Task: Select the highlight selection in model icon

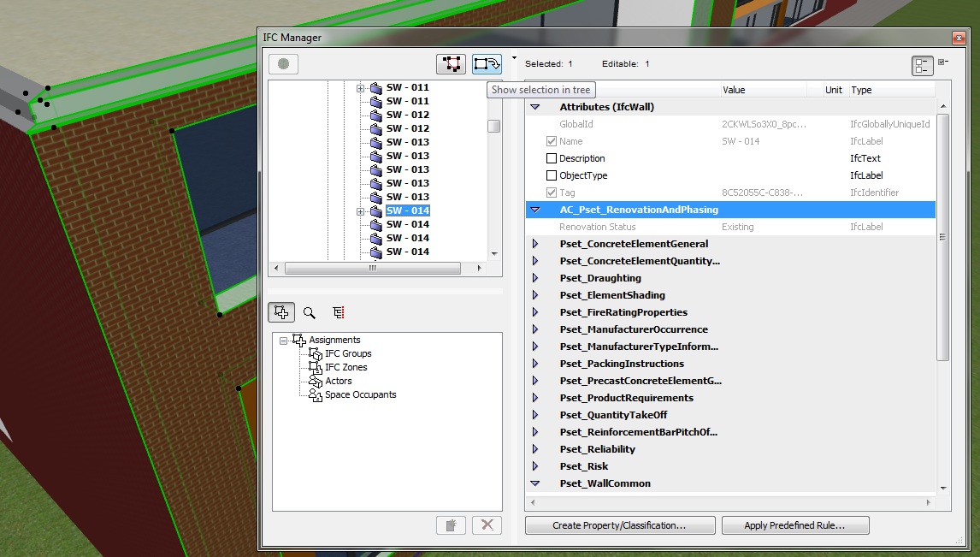Action: click(x=451, y=63)
